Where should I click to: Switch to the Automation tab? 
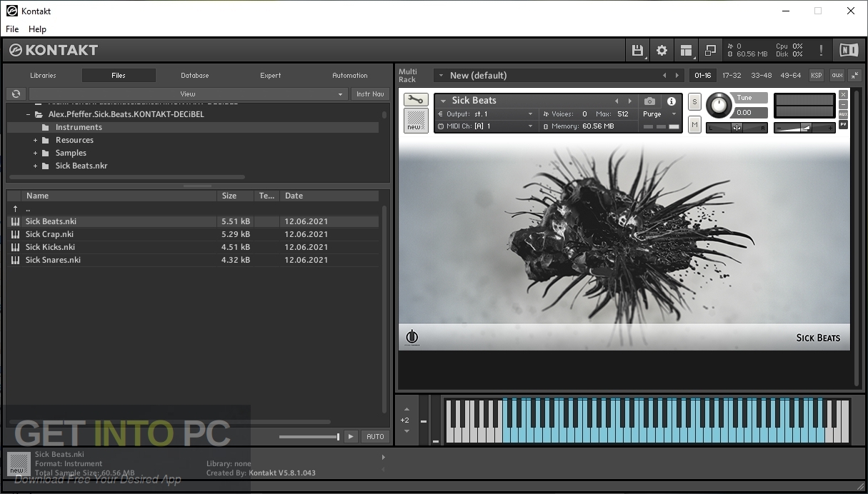(x=350, y=75)
